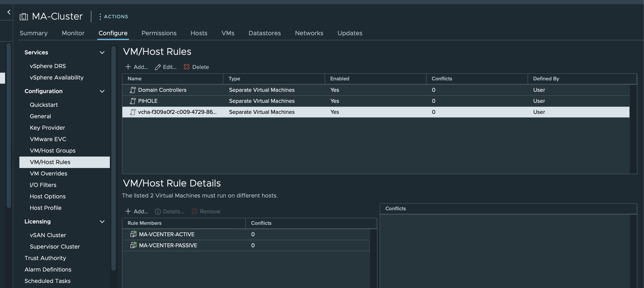
Task: Go to the VMs tab
Action: pos(228,33)
